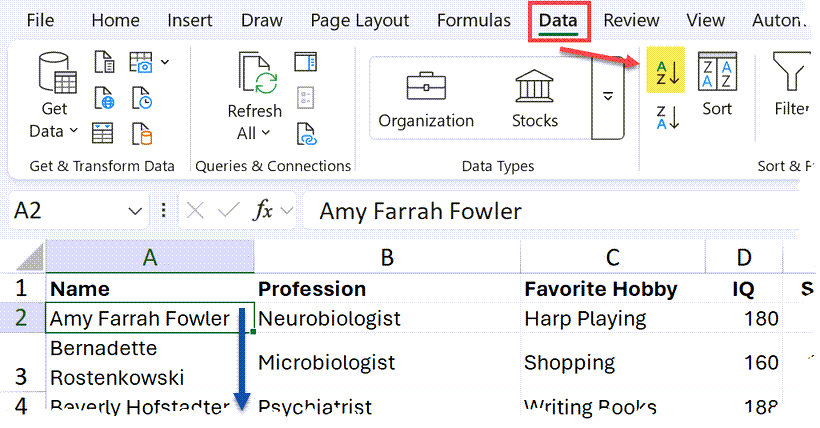Click the Properties icon in Queries group
Viewport: 820px width, 428px height.
(305, 97)
